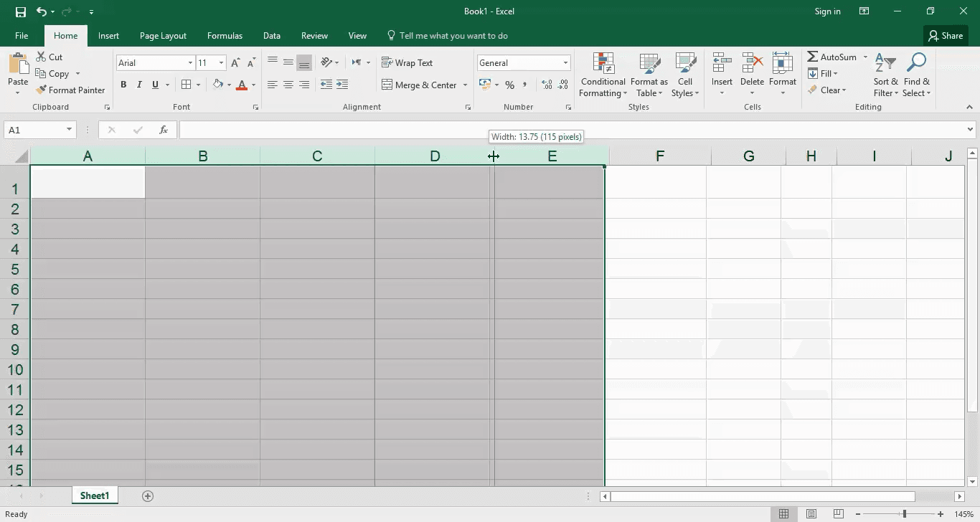Click the AutoSum sigma icon

(813, 57)
